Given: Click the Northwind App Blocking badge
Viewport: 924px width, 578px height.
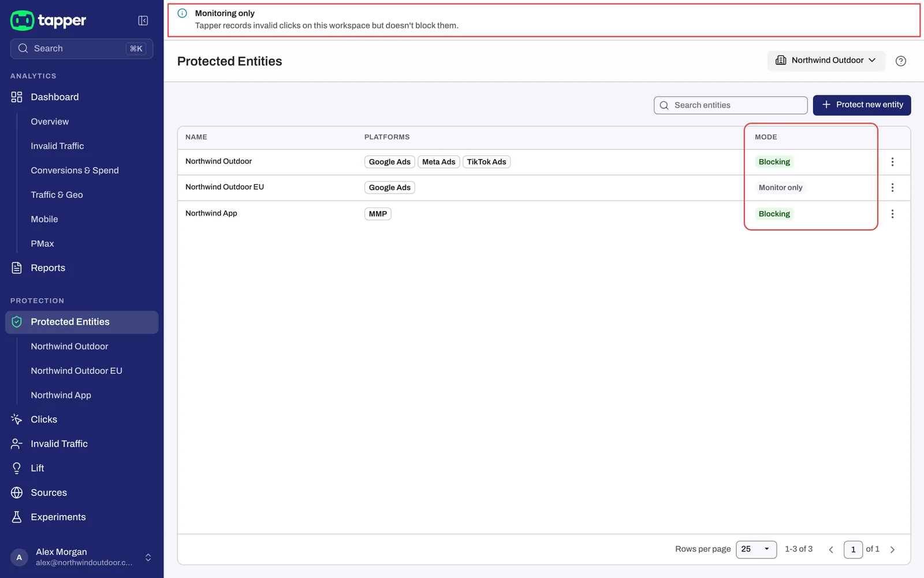Looking at the screenshot, I should [774, 214].
